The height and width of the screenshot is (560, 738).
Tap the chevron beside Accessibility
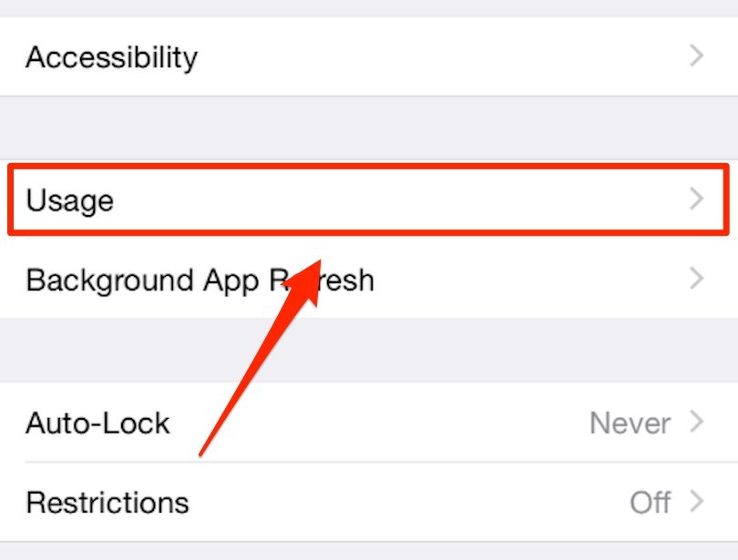pos(697,56)
